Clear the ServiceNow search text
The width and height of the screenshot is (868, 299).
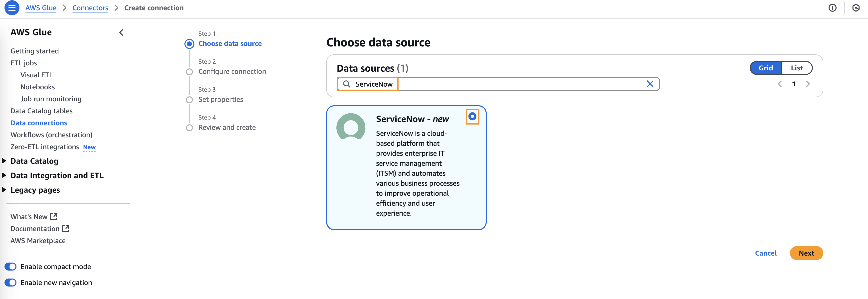[x=650, y=84]
